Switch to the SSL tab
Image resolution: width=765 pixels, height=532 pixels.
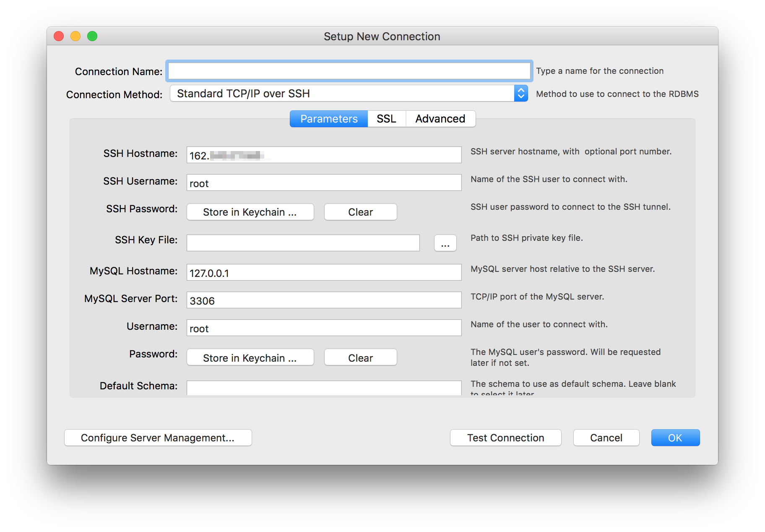386,119
